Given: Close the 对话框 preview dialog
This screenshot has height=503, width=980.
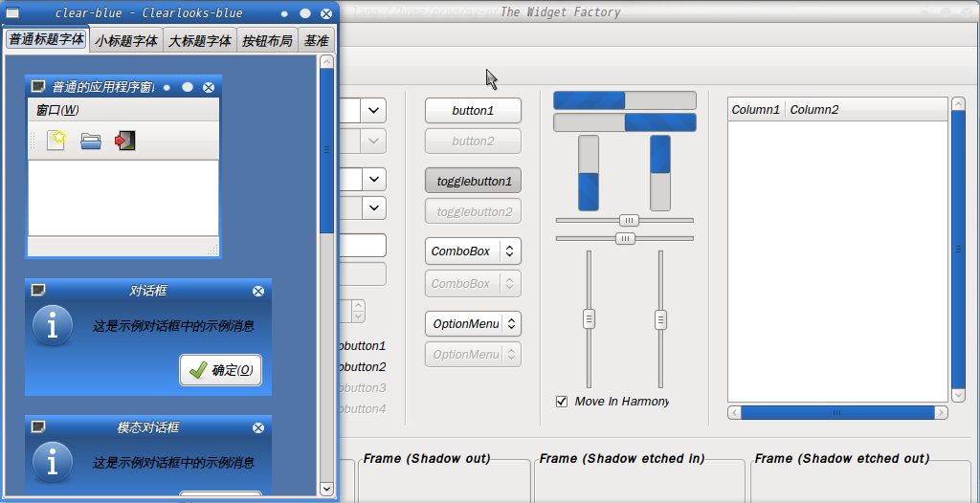Looking at the screenshot, I should pos(258,291).
